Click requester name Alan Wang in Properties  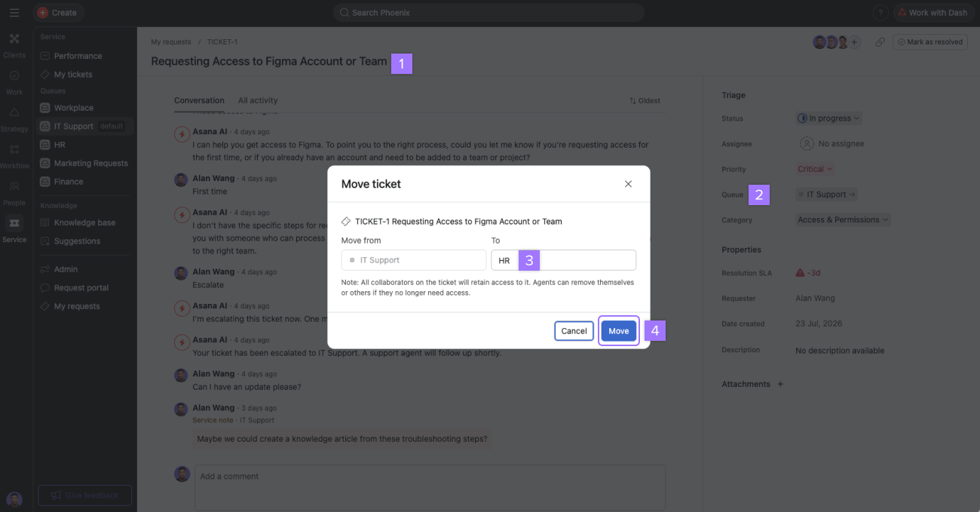click(x=815, y=299)
